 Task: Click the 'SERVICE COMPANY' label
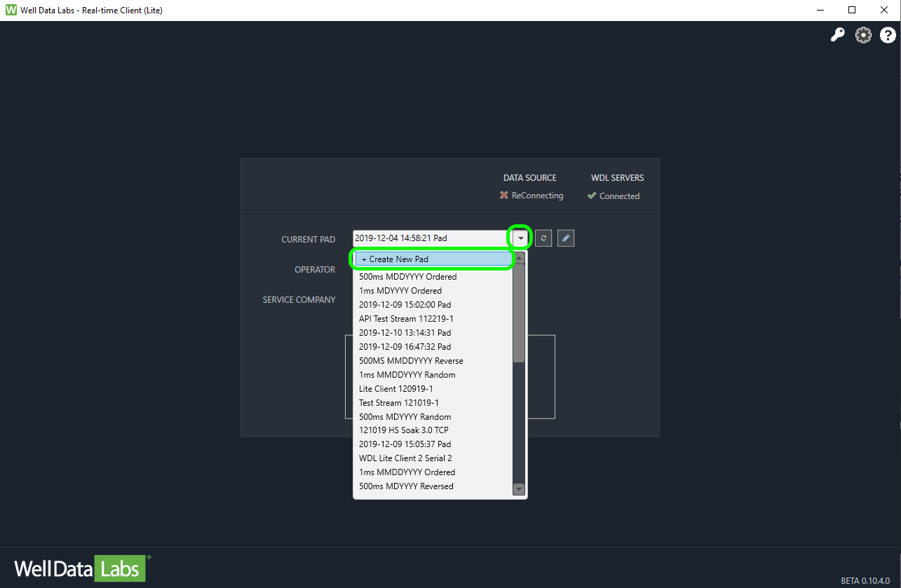coord(299,300)
